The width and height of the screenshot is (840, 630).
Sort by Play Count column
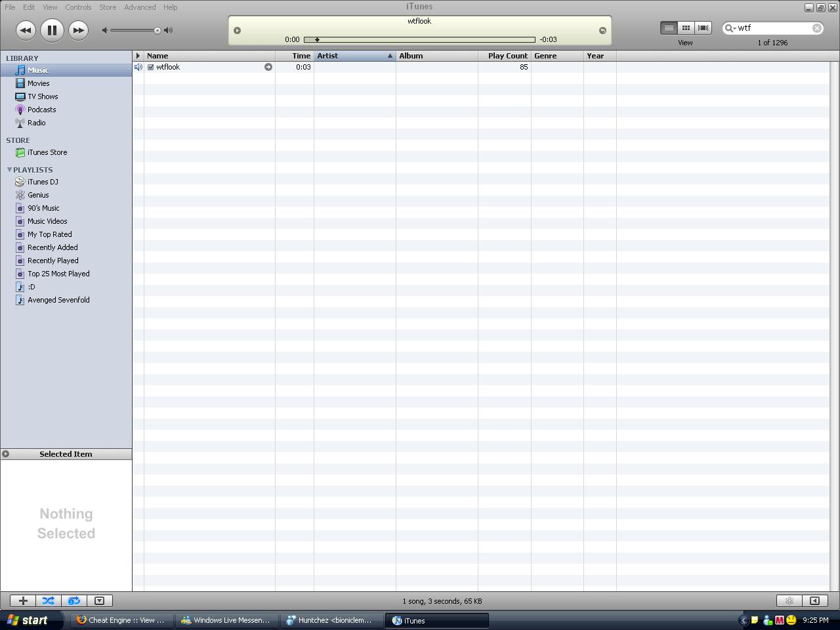(x=505, y=56)
